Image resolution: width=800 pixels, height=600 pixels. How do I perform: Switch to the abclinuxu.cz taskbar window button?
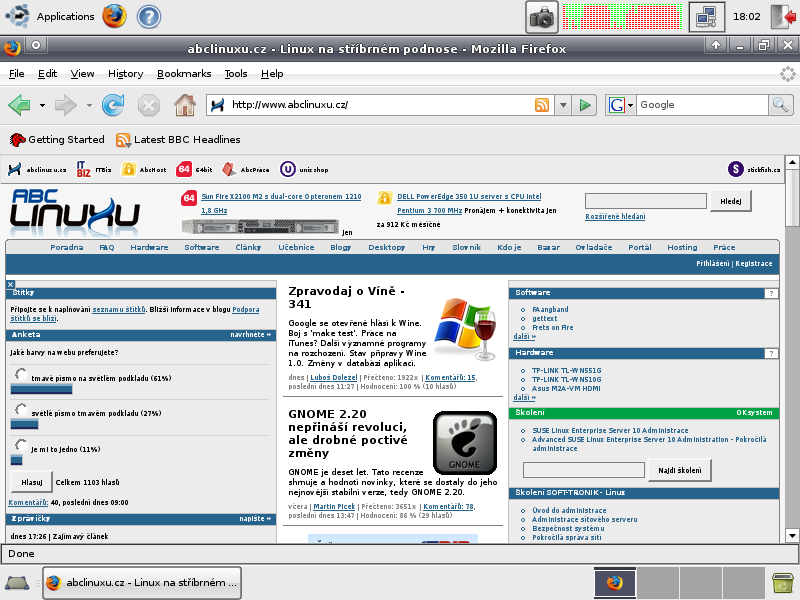click(x=142, y=583)
